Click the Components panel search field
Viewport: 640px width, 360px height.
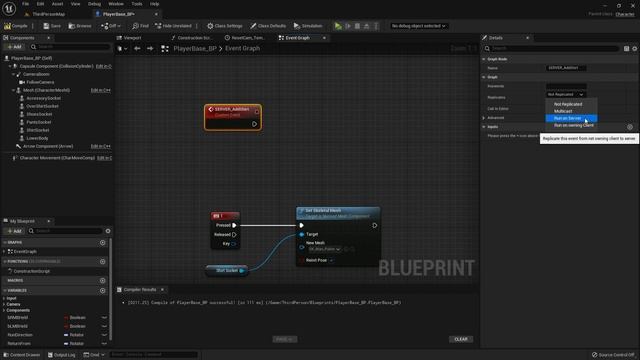(x=69, y=47)
